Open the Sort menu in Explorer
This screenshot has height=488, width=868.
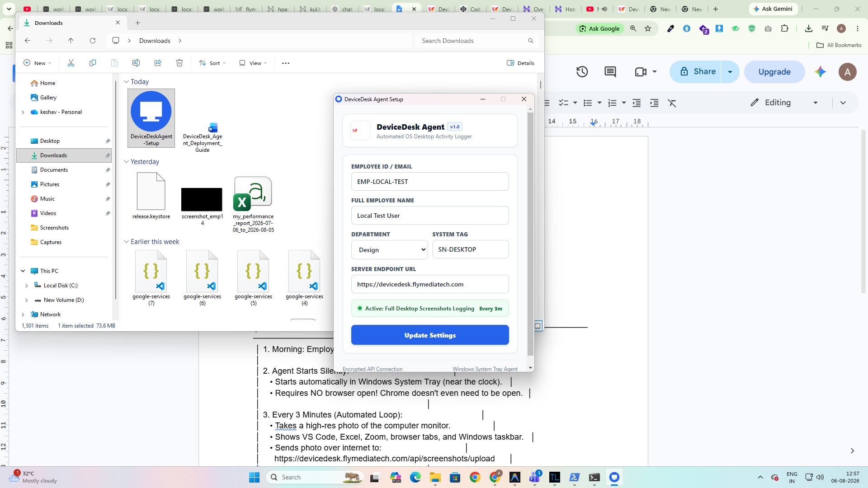tap(212, 63)
